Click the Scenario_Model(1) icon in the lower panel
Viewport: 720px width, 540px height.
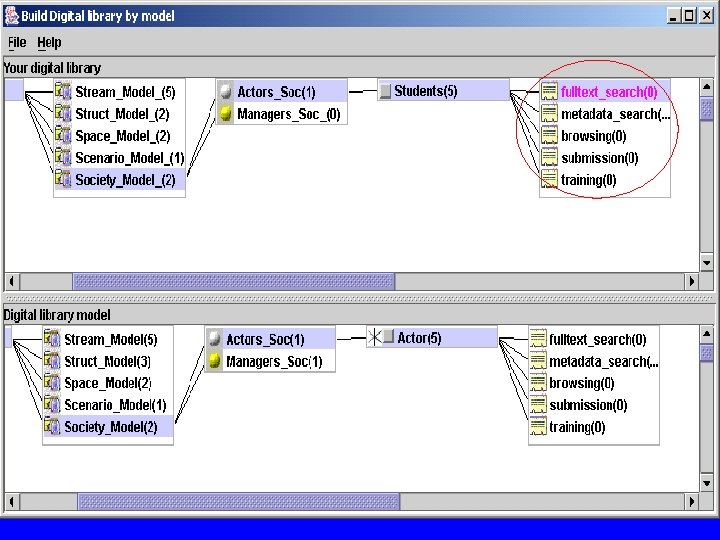pyautogui.click(x=52, y=405)
